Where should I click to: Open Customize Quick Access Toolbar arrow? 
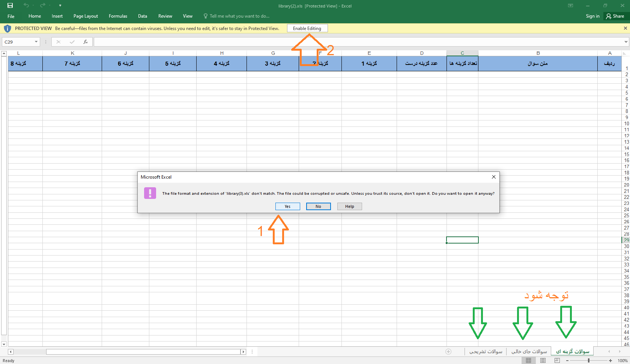pos(60,5)
